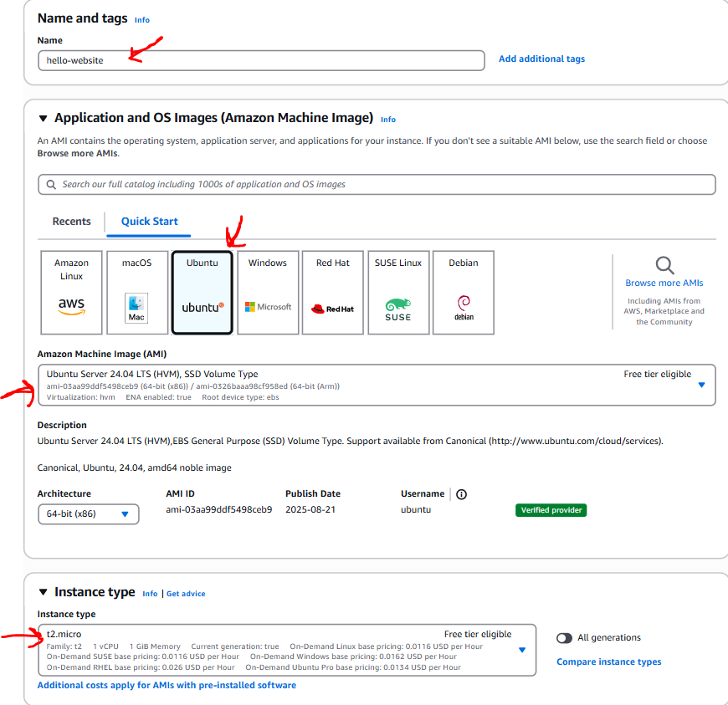Screen dimensions: 728x705
Task: Select the Red Hat image tile
Action: tap(332, 293)
